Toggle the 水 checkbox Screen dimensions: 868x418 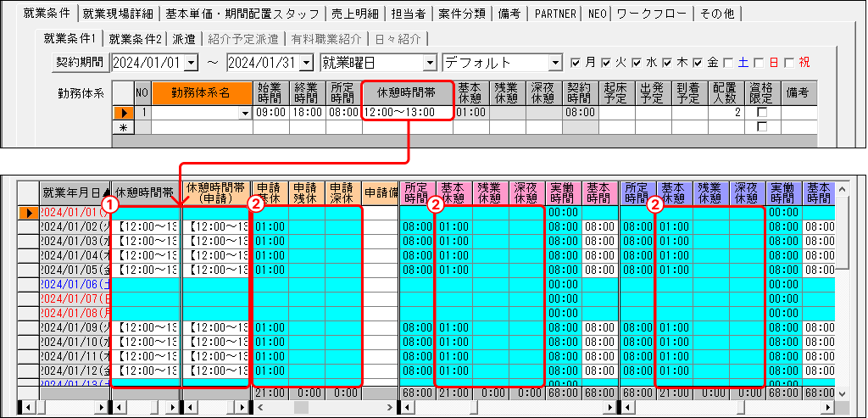(x=637, y=62)
